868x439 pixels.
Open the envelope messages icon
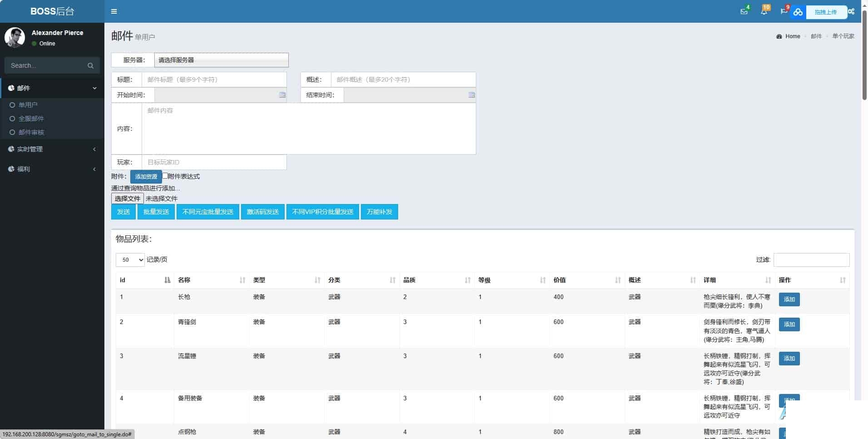(x=744, y=11)
